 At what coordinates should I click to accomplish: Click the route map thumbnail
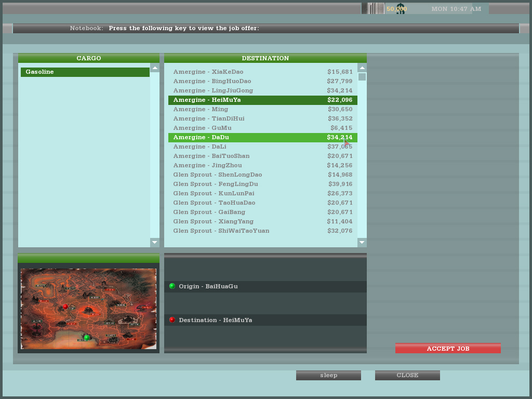pos(88,309)
